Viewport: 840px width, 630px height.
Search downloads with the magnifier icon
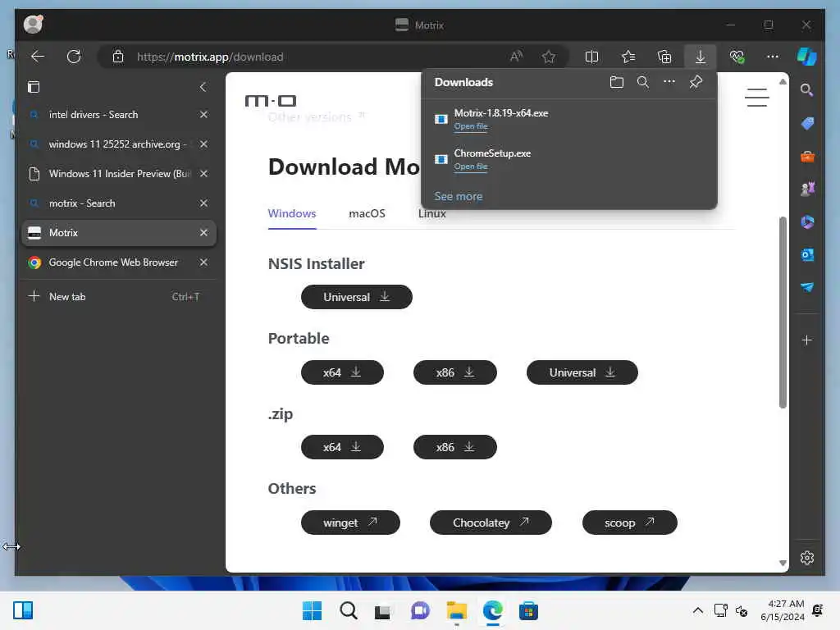(643, 82)
